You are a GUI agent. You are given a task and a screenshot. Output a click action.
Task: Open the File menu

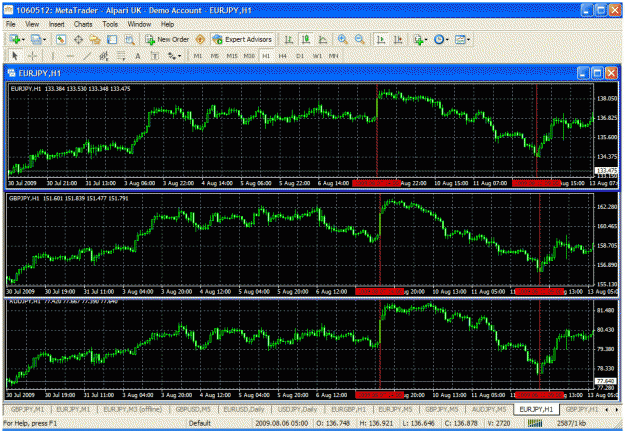(x=10, y=24)
